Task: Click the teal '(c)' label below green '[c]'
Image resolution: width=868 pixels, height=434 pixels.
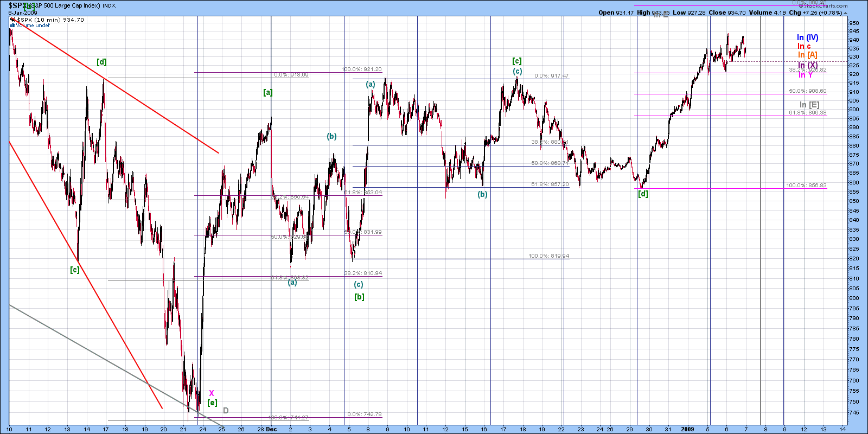Action: (x=518, y=71)
